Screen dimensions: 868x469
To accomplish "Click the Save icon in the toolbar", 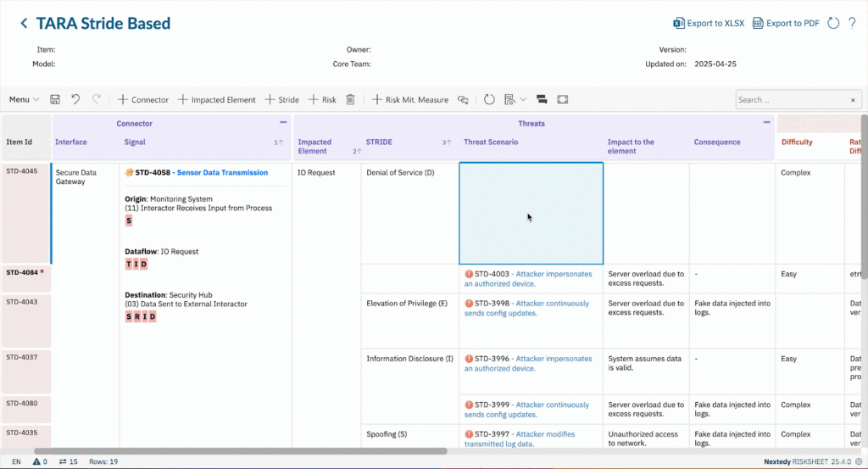I will (x=55, y=99).
